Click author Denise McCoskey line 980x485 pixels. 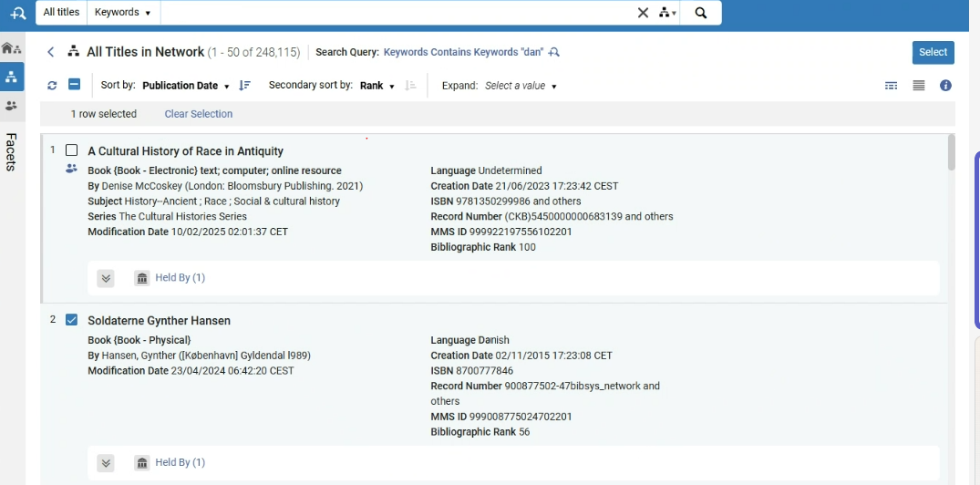coord(225,186)
